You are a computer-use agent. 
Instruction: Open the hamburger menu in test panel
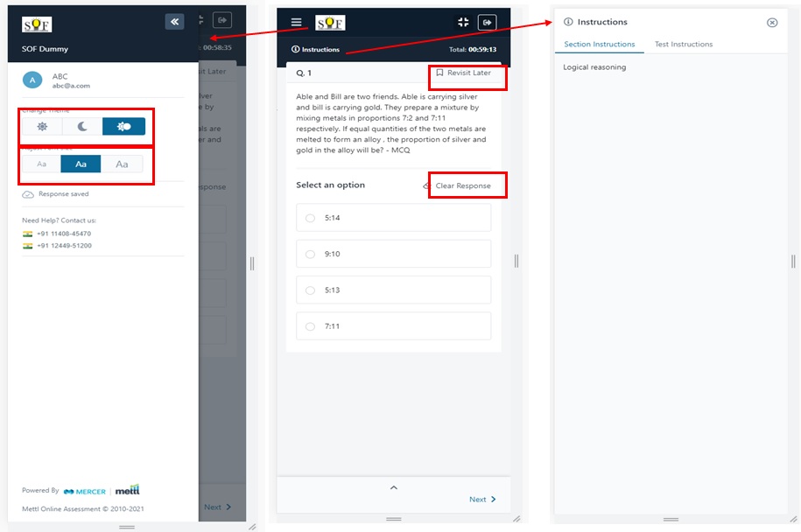[x=297, y=23]
